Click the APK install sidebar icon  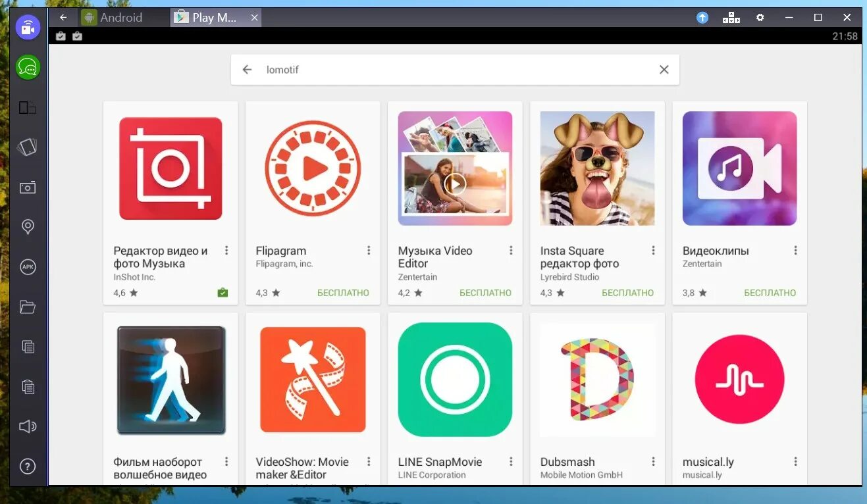click(x=28, y=267)
